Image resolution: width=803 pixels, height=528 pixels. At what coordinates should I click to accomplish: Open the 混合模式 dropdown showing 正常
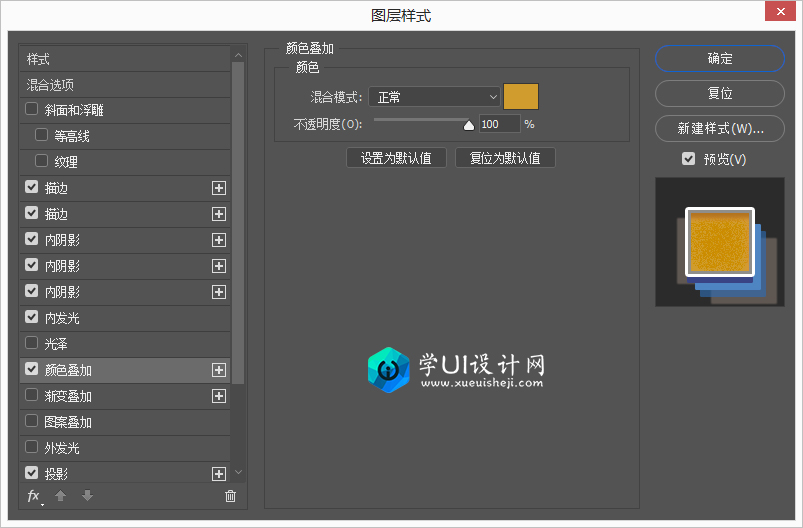pos(434,97)
